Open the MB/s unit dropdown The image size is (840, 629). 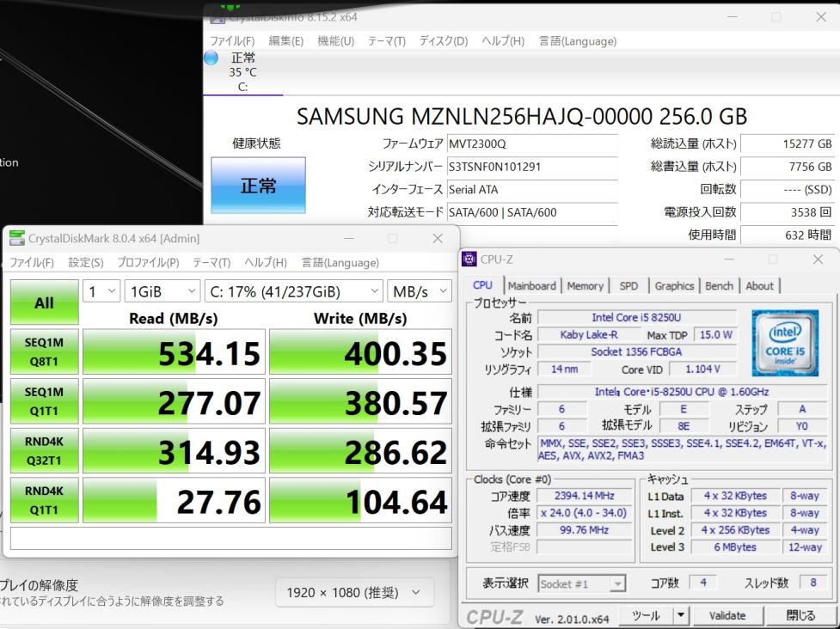(x=420, y=292)
